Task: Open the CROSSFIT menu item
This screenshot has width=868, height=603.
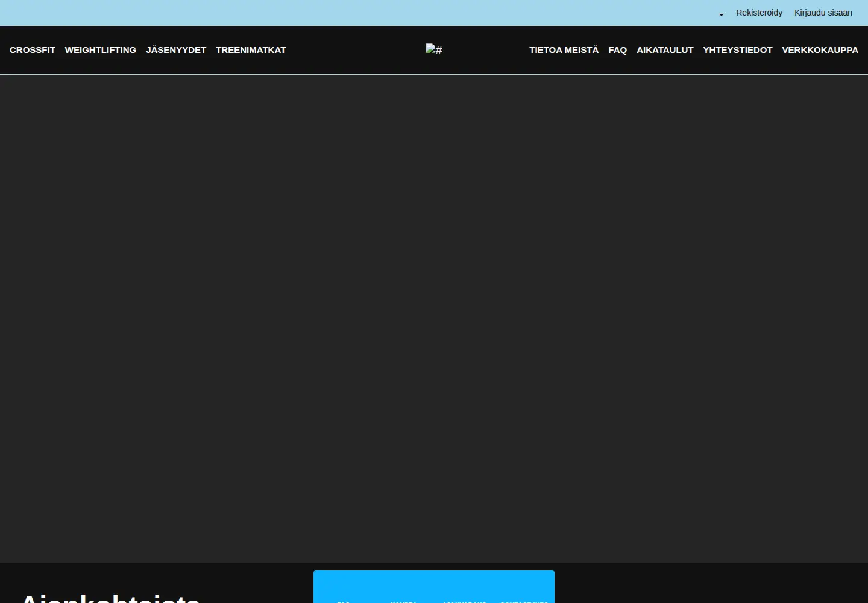Action: [x=33, y=50]
